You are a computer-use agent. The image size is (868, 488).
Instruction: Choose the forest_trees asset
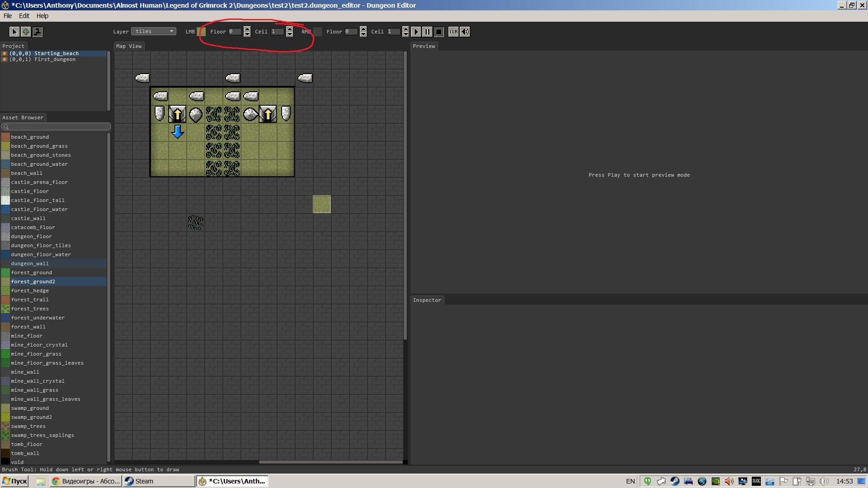pos(53,309)
